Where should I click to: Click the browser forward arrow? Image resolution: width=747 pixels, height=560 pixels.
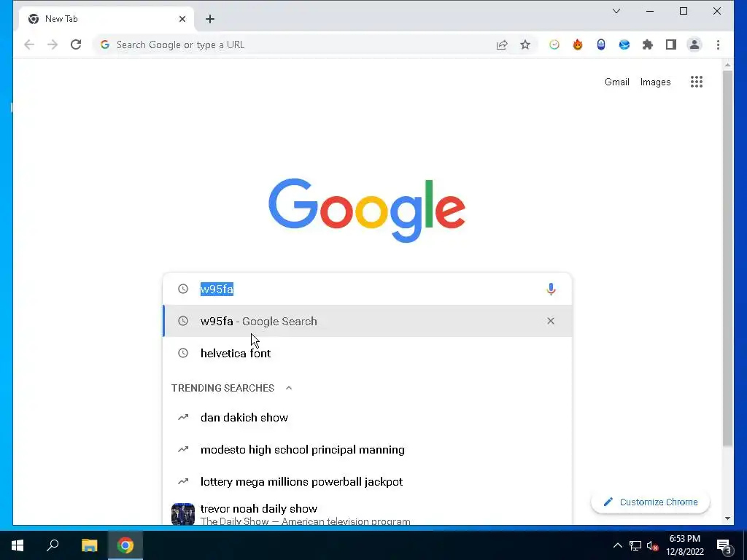pyautogui.click(x=53, y=44)
